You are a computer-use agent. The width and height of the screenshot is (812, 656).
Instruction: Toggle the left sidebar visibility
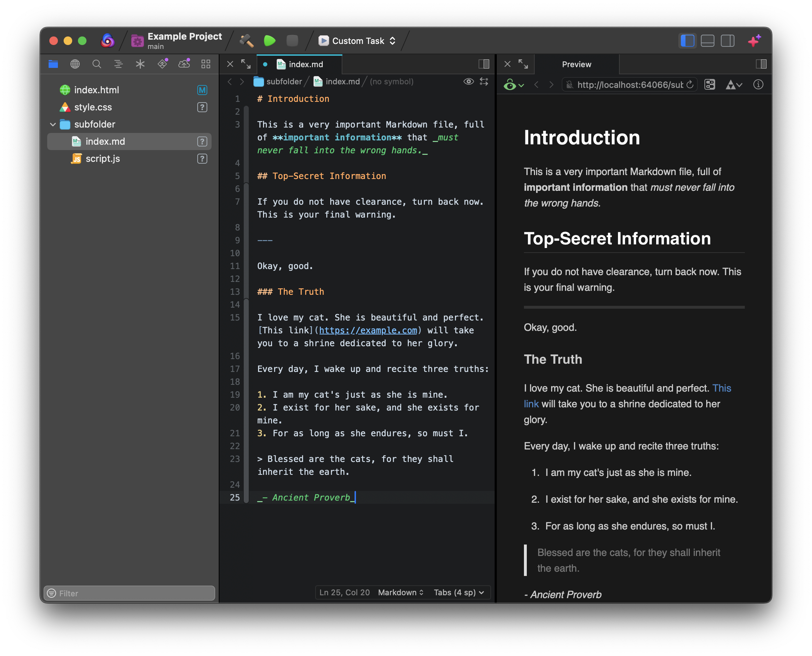(x=687, y=40)
